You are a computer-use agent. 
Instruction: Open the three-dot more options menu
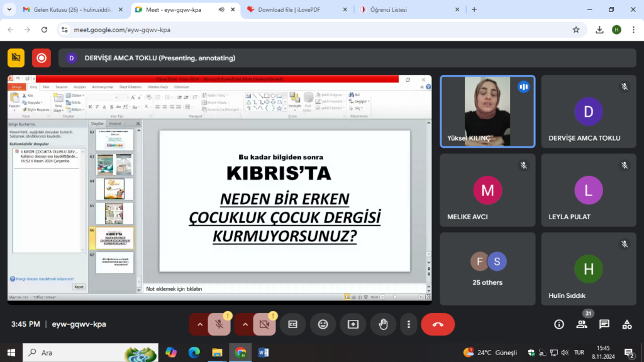[x=409, y=324]
